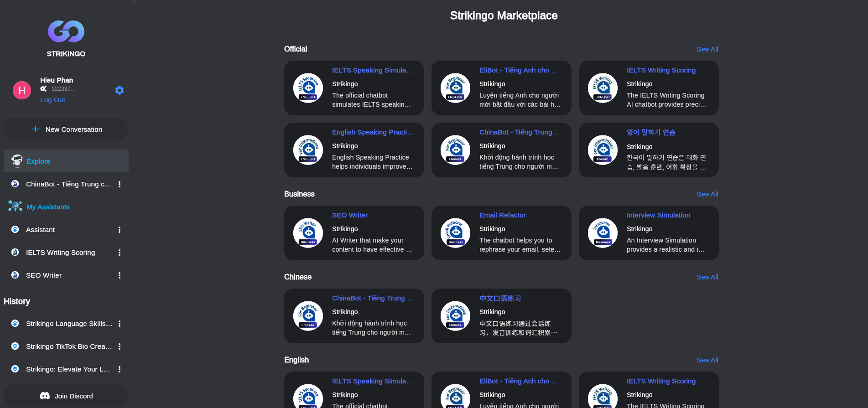Click the Chinese section ChinaBot icon
Image resolution: width=868 pixels, height=408 pixels.
click(308, 316)
